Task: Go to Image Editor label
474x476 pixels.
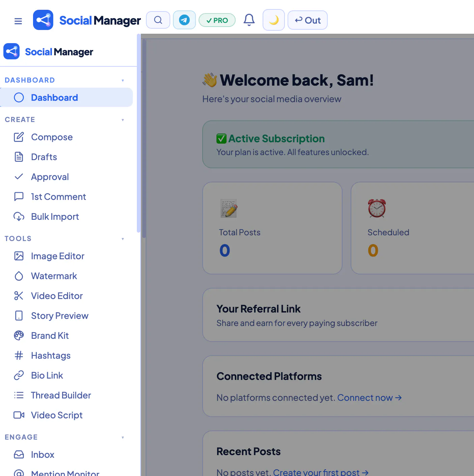Action: click(x=58, y=256)
